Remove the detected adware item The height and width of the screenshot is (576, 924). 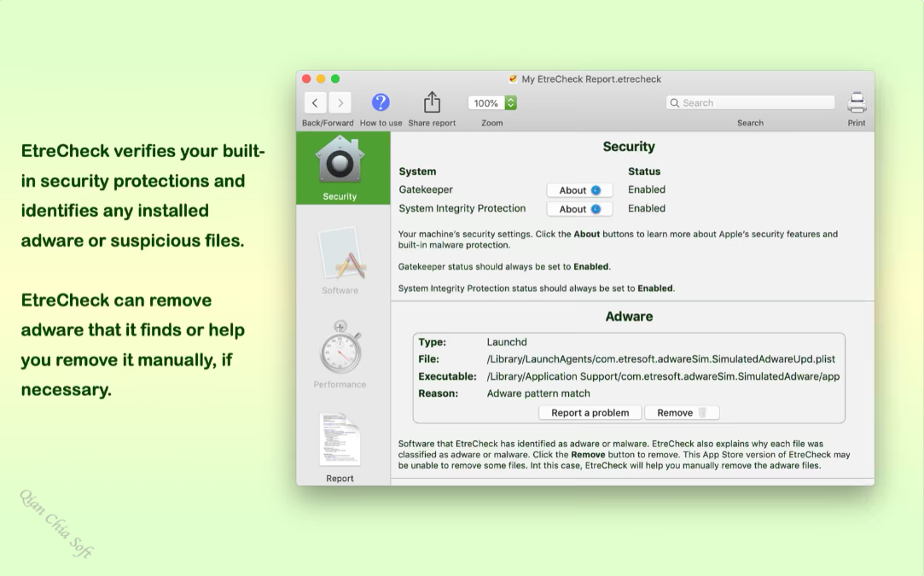coord(682,413)
